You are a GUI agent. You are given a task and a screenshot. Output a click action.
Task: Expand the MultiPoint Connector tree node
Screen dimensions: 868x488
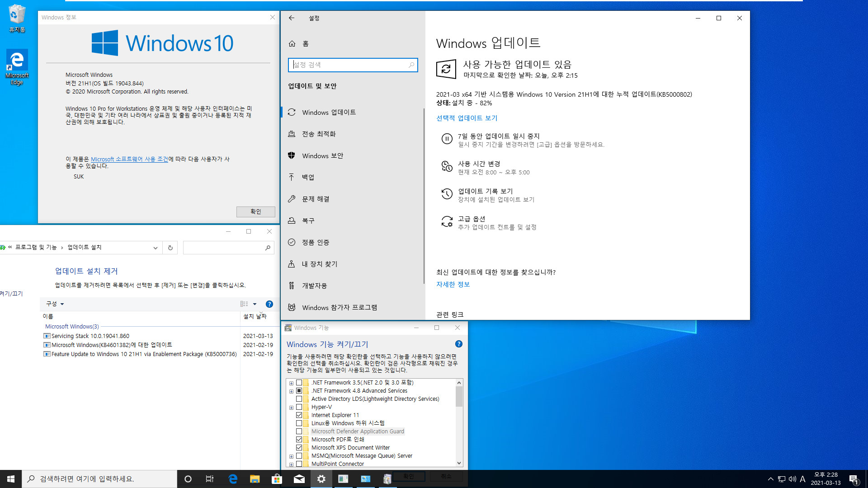(x=291, y=465)
